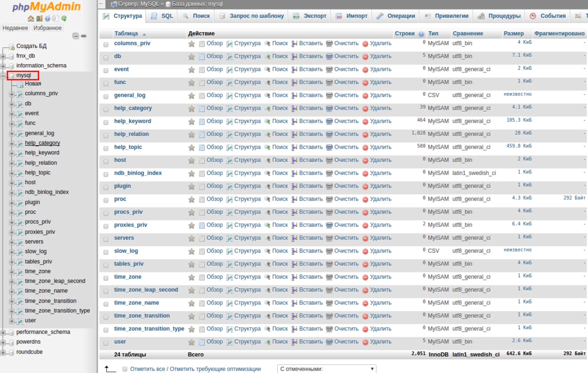Viewport: 588px width, 373px height.
Task: Sort by Таблица column header
Action: tap(126, 33)
